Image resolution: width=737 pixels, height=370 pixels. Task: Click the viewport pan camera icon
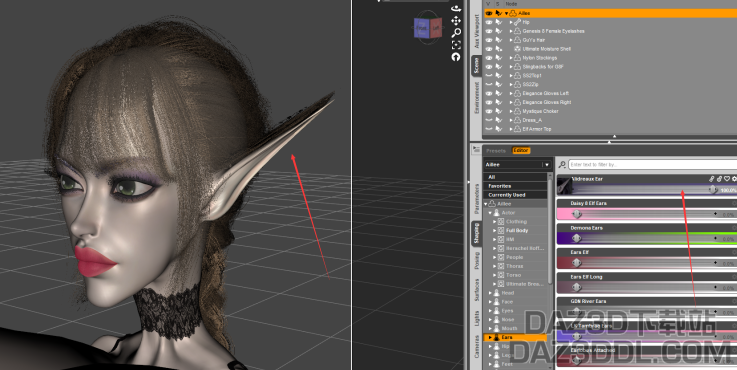(x=455, y=21)
